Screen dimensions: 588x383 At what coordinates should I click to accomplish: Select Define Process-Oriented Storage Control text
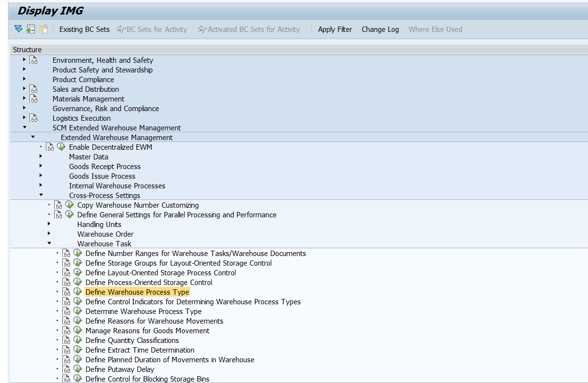click(x=149, y=283)
